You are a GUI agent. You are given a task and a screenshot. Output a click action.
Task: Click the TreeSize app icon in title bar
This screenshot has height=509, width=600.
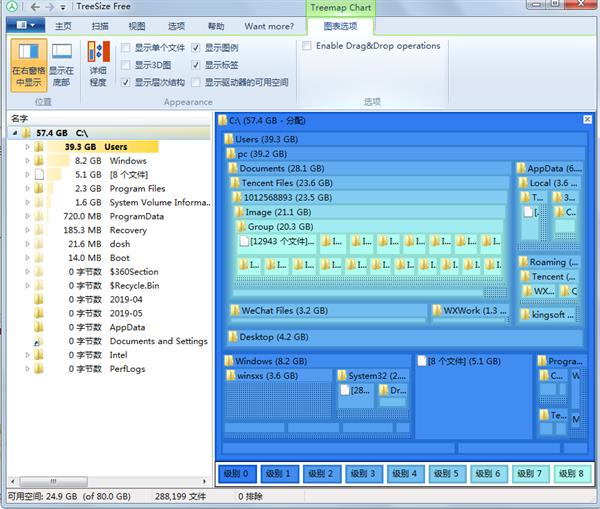click(11, 7)
